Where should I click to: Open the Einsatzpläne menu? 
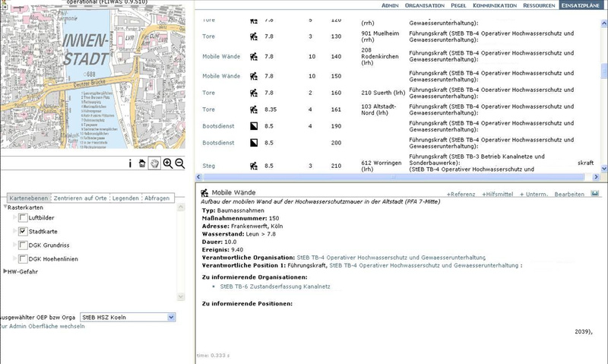[x=581, y=5]
